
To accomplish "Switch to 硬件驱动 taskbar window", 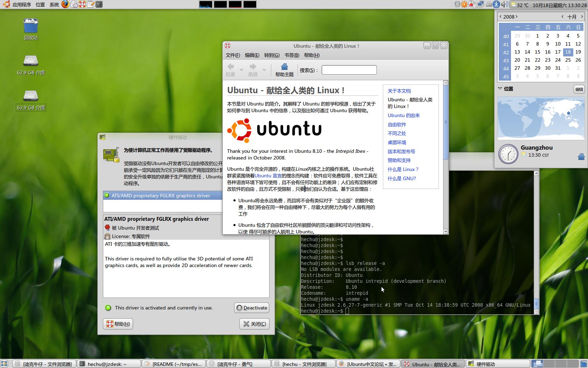I will [x=498, y=364].
